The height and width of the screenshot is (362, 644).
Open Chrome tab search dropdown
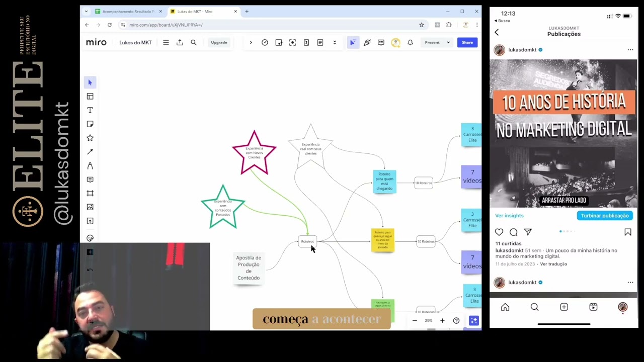pyautogui.click(x=86, y=11)
